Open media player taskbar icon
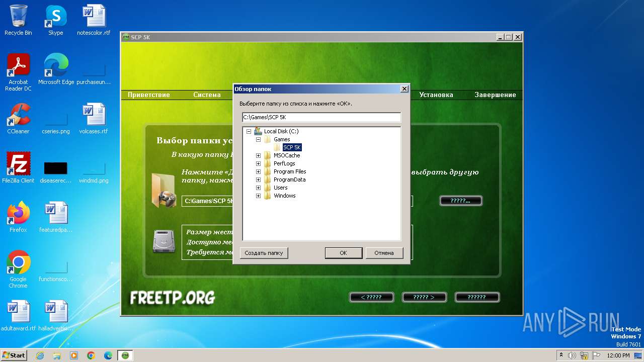The image size is (644, 362). click(x=74, y=355)
